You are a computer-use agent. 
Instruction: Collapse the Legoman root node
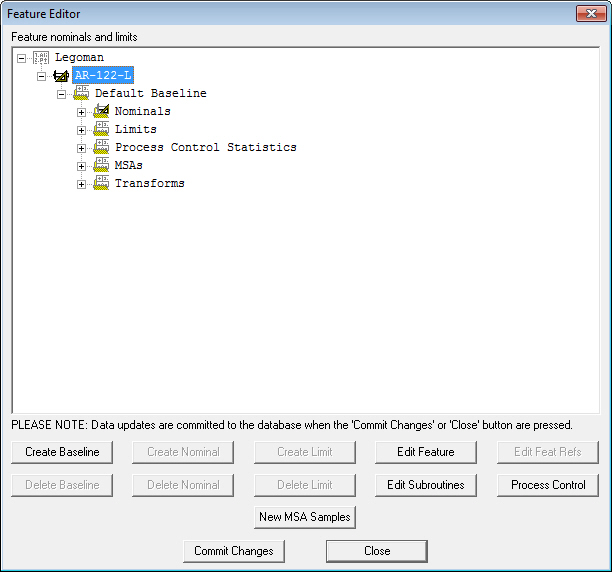(22, 58)
